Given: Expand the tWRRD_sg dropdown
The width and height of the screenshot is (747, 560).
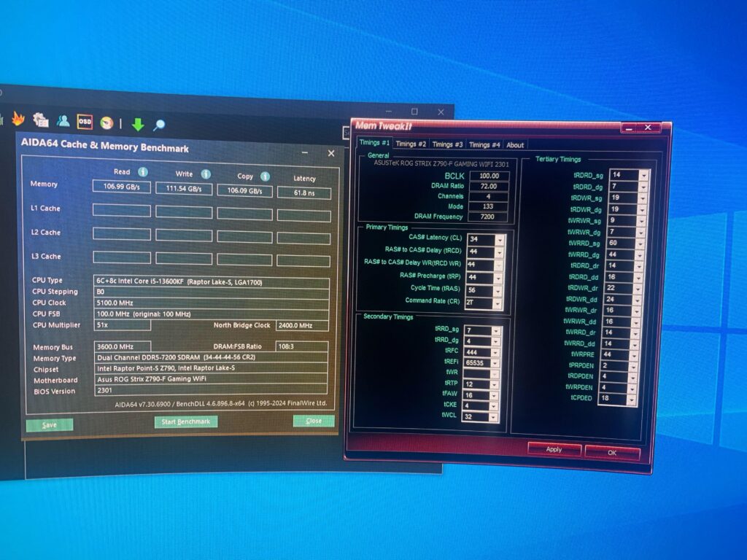Looking at the screenshot, I should [640, 244].
